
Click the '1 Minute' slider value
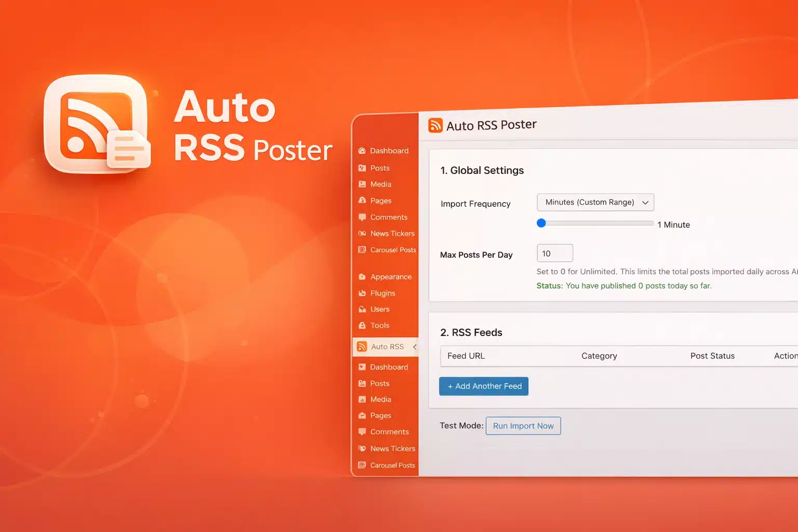(674, 224)
